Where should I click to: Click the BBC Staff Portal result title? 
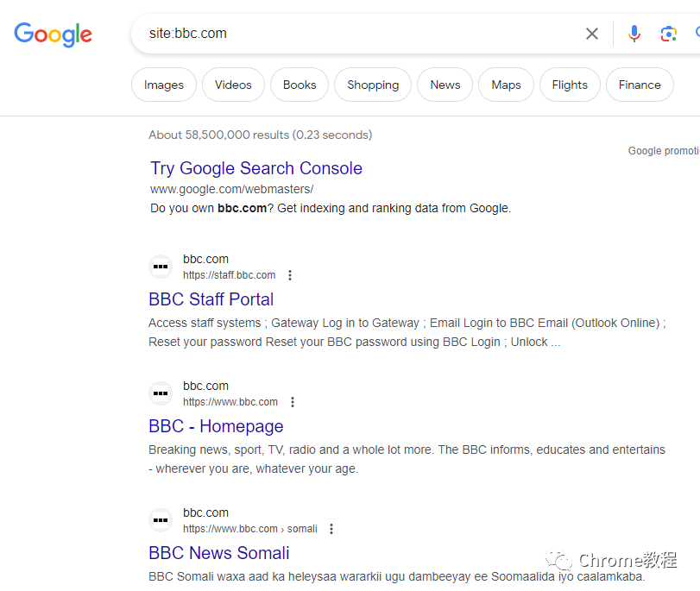coord(211,299)
